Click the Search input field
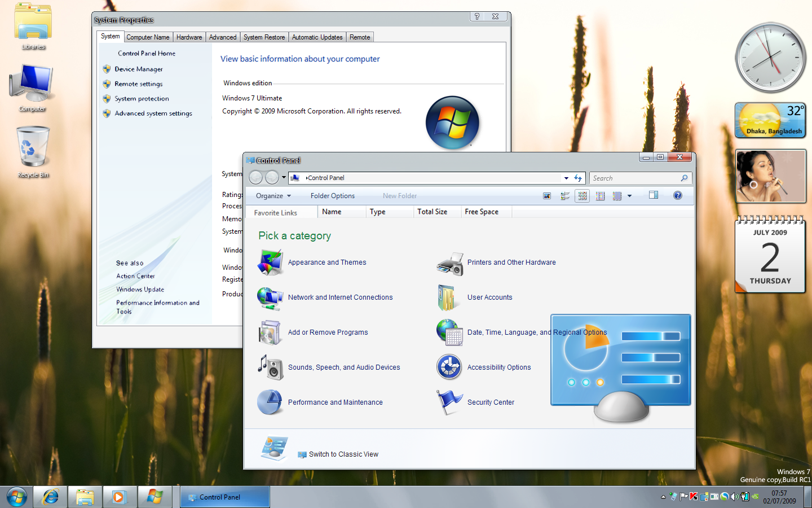 coord(641,178)
